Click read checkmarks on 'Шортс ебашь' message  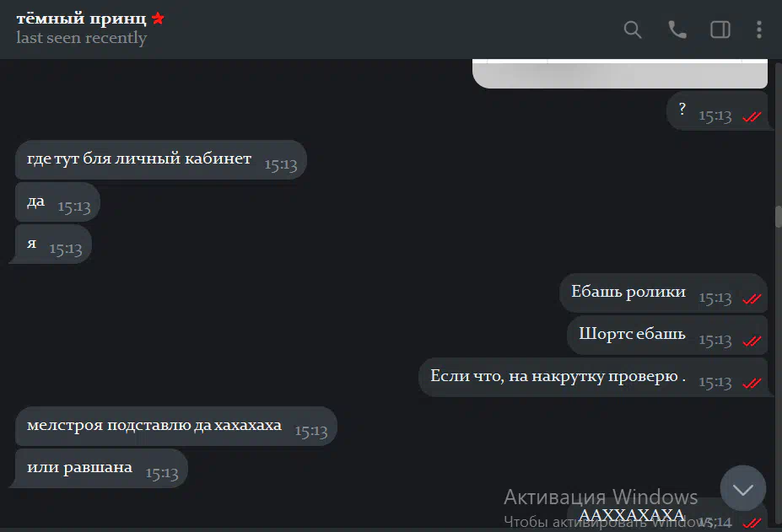coord(752,341)
